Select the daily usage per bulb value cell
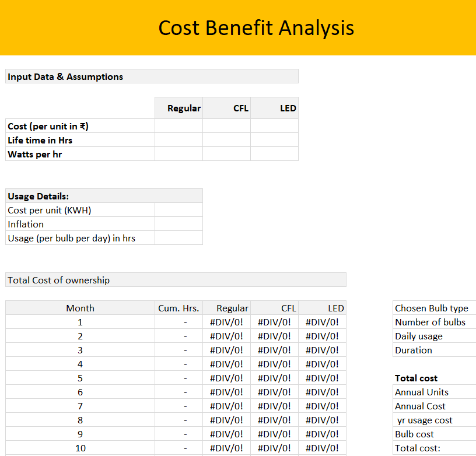The width and height of the screenshot is (476, 456). coord(178,238)
